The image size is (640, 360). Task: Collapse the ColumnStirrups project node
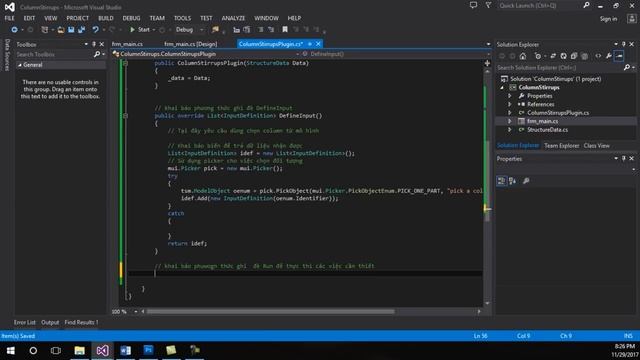pos(502,87)
